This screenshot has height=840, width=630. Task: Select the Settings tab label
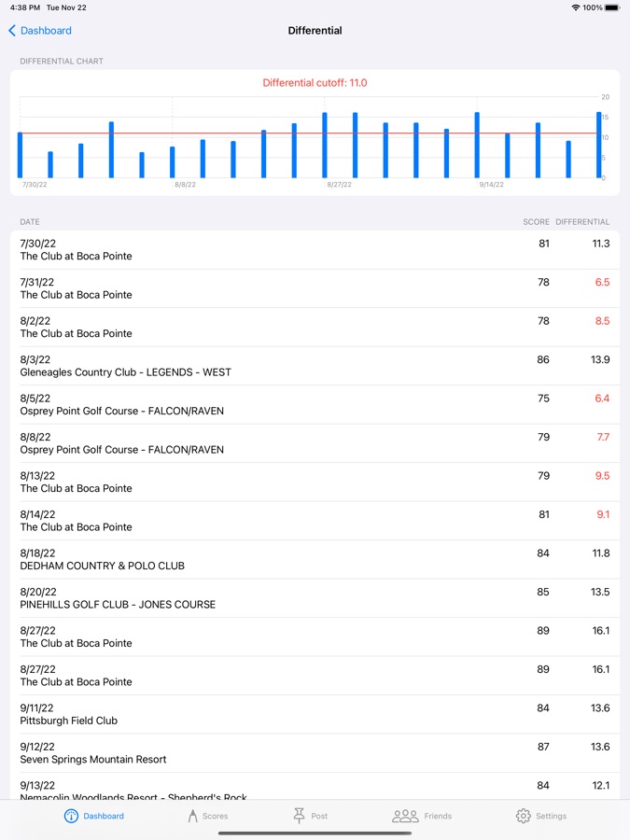pyautogui.click(x=551, y=816)
